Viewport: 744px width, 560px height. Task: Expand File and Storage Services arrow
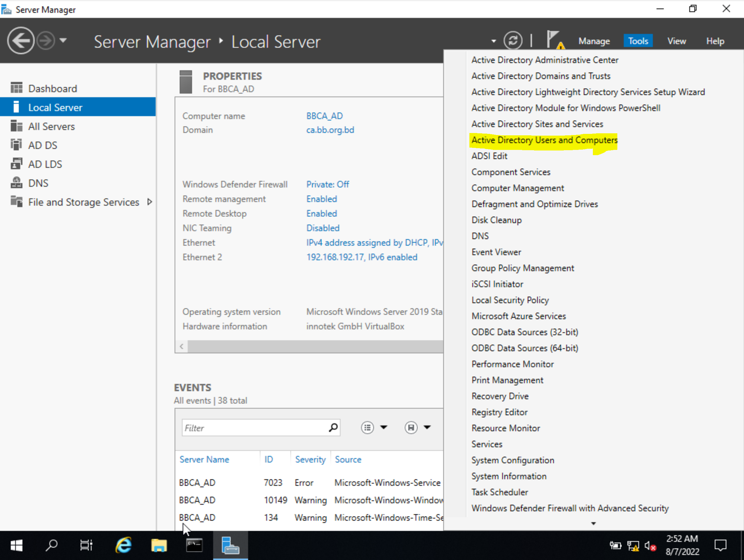[x=150, y=202]
